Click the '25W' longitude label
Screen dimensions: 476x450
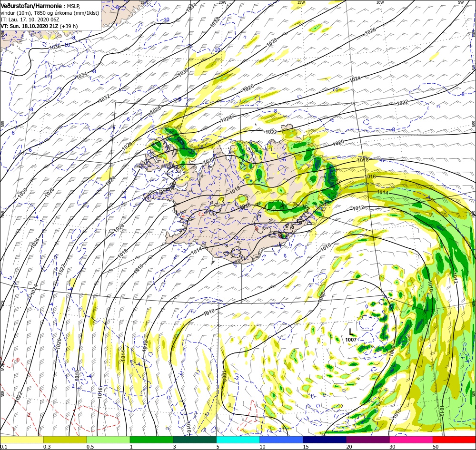pyautogui.click(x=145, y=2)
